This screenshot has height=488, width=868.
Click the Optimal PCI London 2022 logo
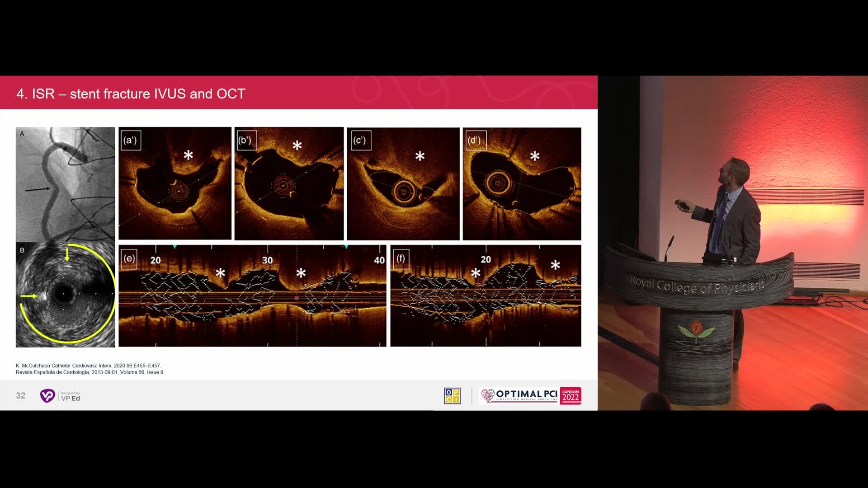531,396
